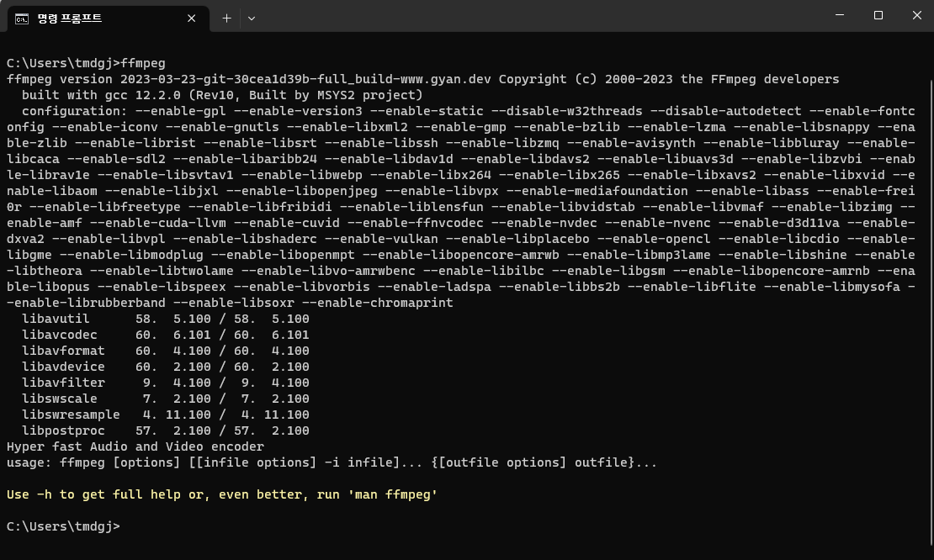Close the terminal window

(916, 15)
